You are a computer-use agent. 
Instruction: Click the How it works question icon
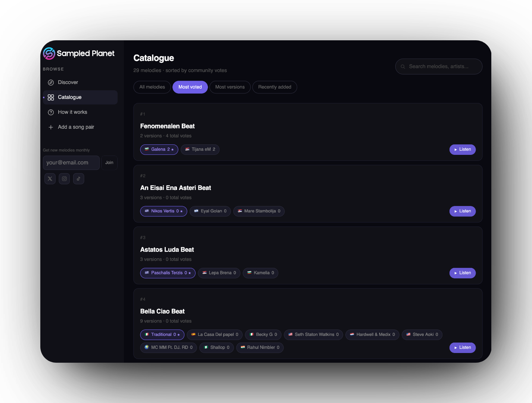click(x=51, y=112)
